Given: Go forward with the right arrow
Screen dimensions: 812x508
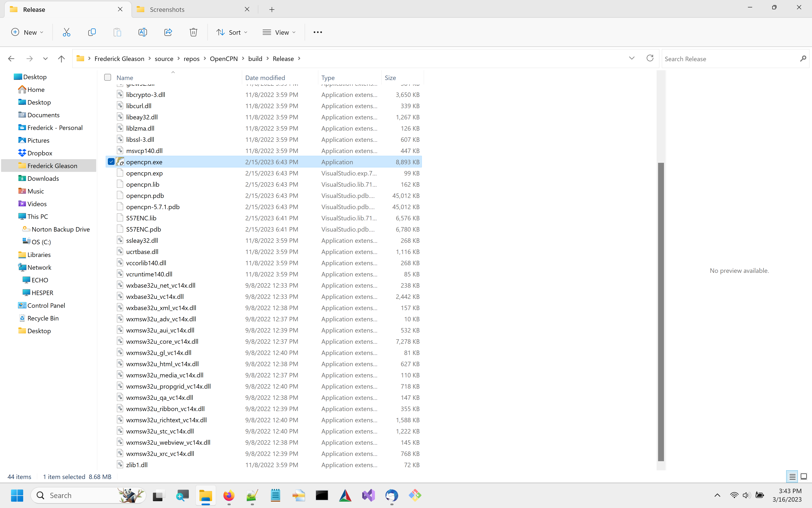Looking at the screenshot, I should [30, 59].
